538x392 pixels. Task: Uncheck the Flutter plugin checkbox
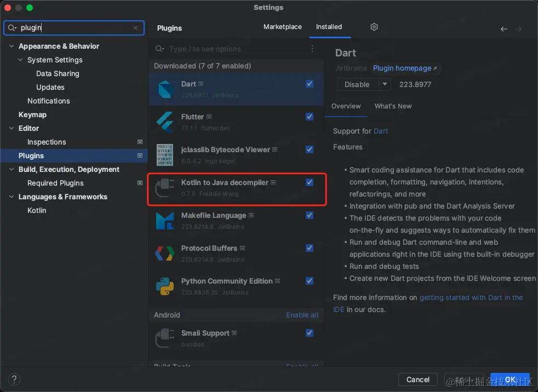[x=310, y=117]
